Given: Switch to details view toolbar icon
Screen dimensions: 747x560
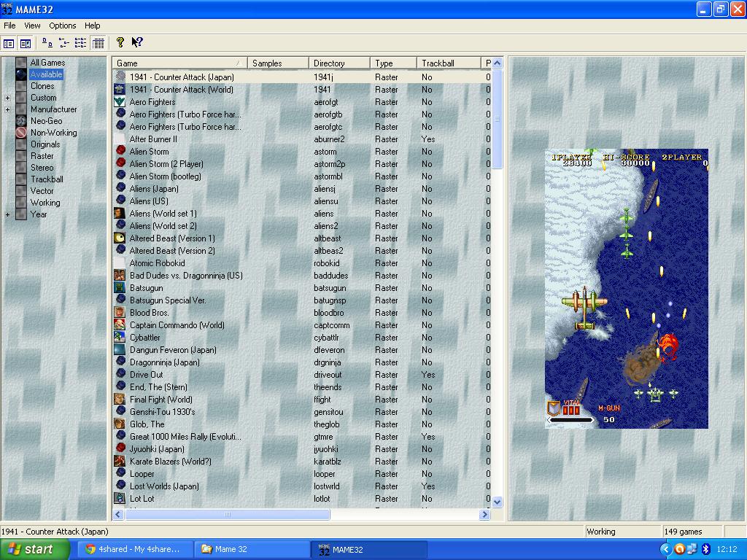Looking at the screenshot, I should pyautogui.click(x=98, y=43).
